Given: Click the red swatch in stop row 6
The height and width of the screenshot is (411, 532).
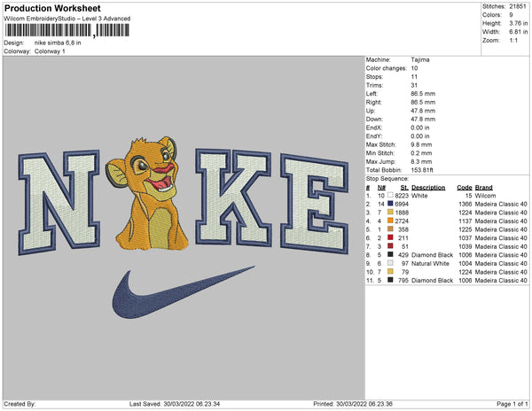Looking at the screenshot, I should (x=390, y=238).
